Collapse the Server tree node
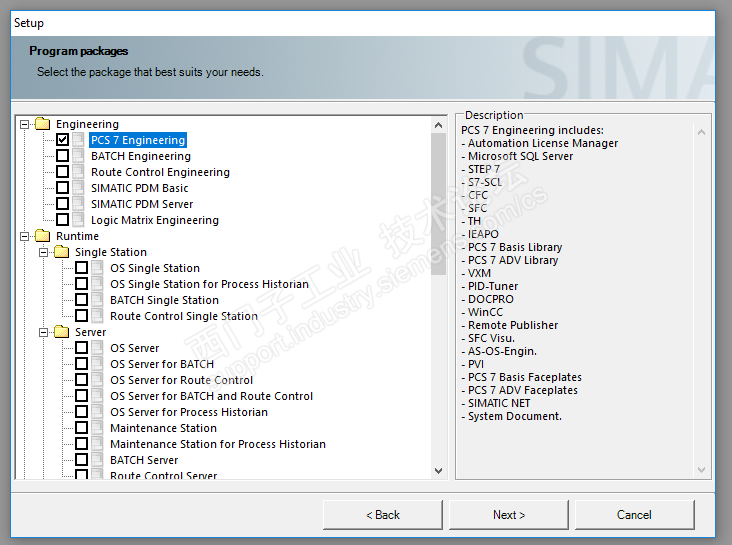 pos(43,332)
